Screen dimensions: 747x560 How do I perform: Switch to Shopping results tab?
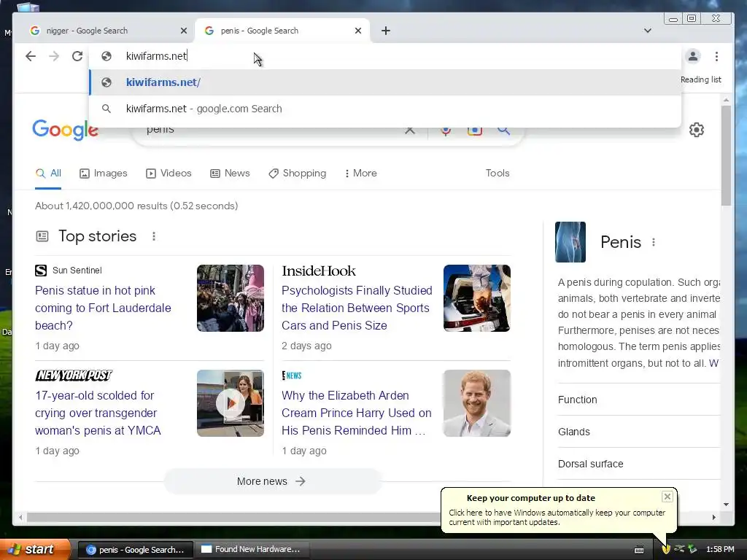[298, 174]
